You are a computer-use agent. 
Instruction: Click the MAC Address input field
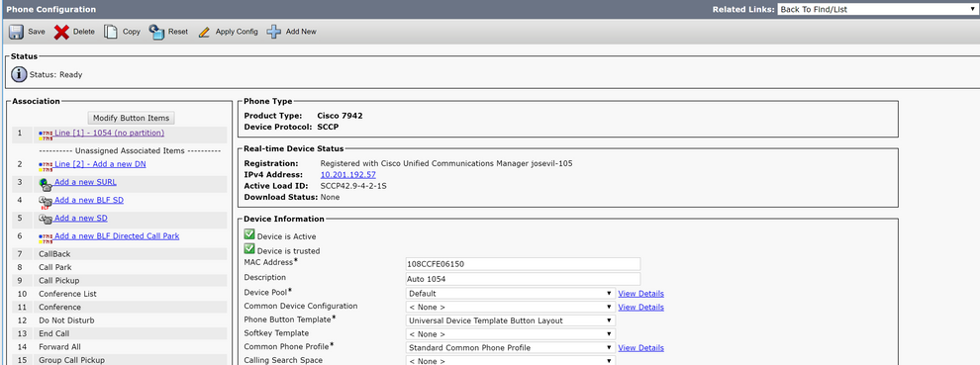coord(523,264)
